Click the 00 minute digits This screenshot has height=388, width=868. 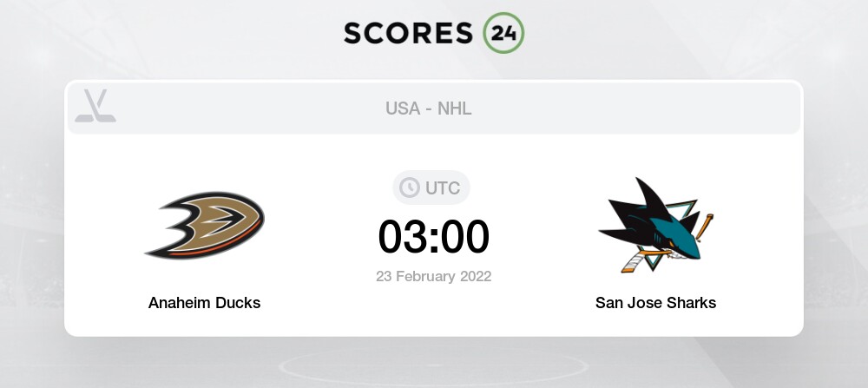coord(464,236)
